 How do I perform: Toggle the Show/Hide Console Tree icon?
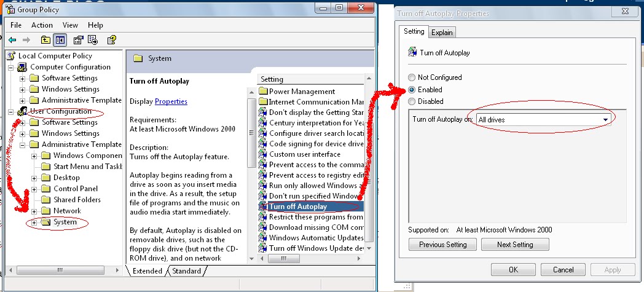(60, 40)
